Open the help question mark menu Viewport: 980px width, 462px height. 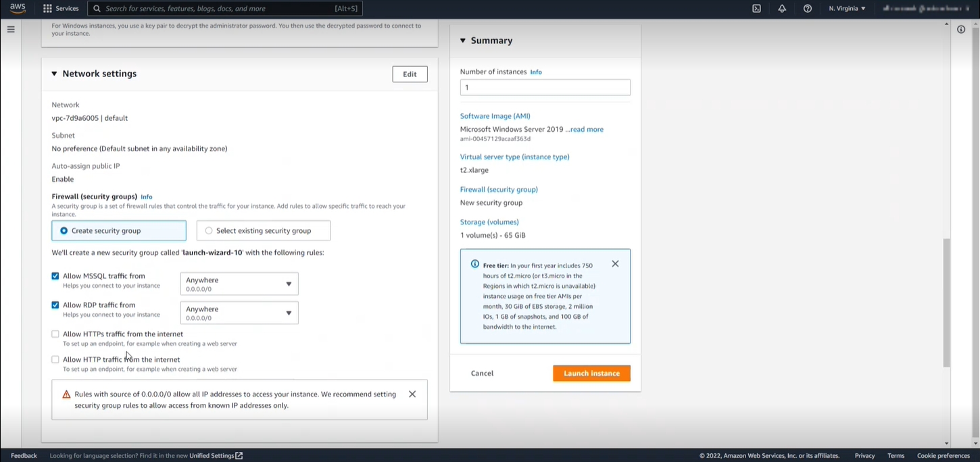click(808, 9)
